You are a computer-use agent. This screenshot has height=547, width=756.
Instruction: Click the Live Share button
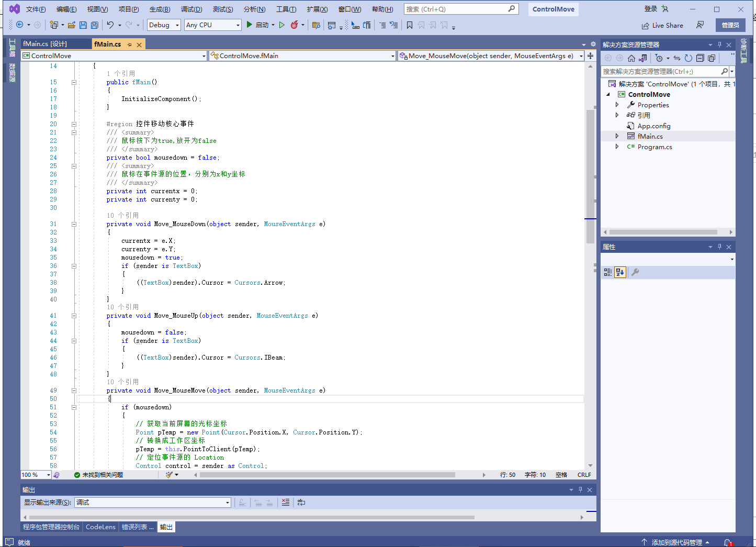coord(662,25)
